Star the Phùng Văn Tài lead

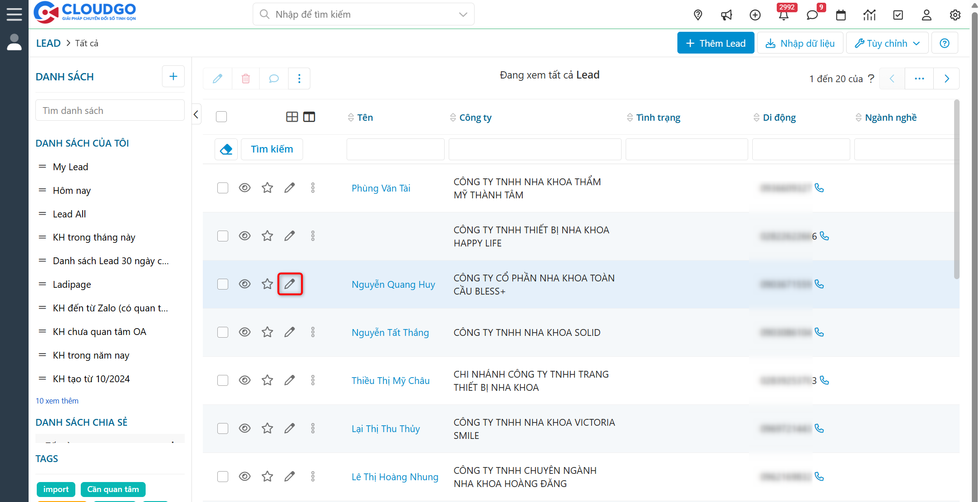(267, 188)
